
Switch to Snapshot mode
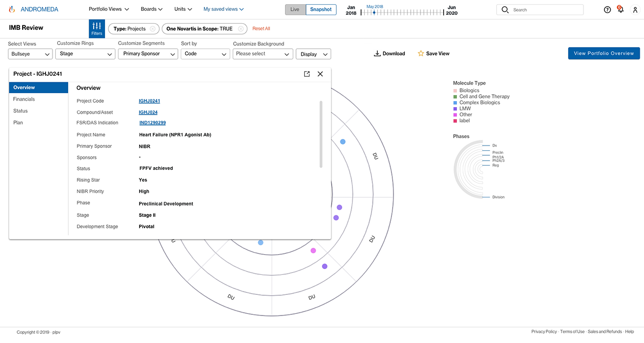(x=321, y=10)
